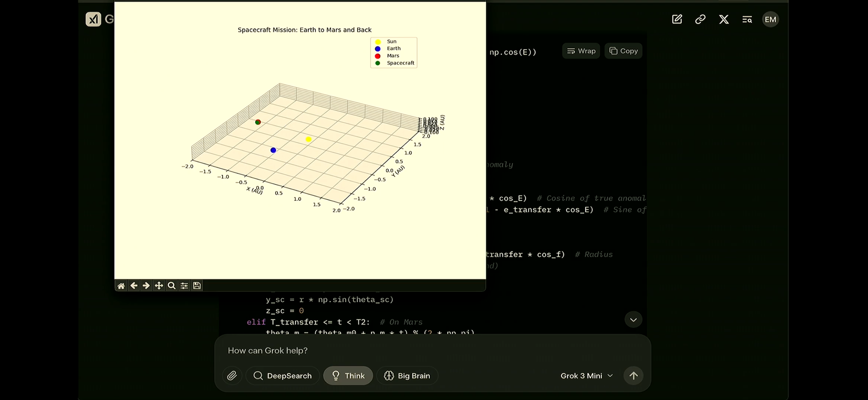Click the Wrap code button
Viewport: 868px width, 400px height.
point(581,51)
